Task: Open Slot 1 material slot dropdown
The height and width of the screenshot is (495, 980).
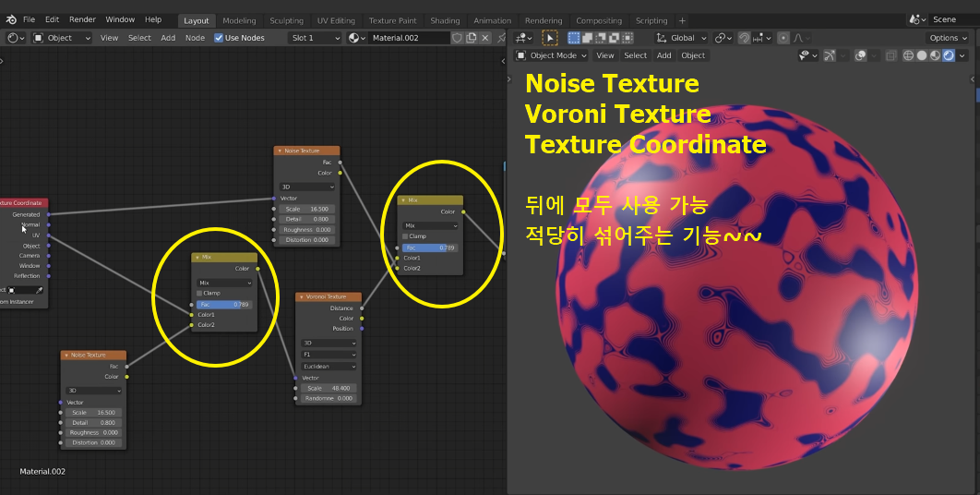Action: click(315, 38)
